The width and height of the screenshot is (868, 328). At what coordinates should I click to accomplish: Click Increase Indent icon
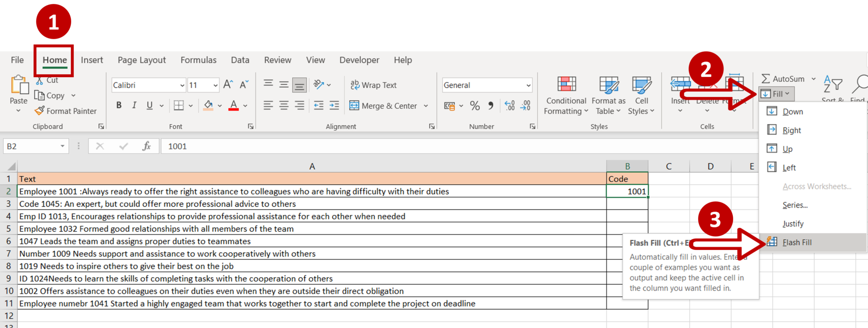(x=334, y=105)
